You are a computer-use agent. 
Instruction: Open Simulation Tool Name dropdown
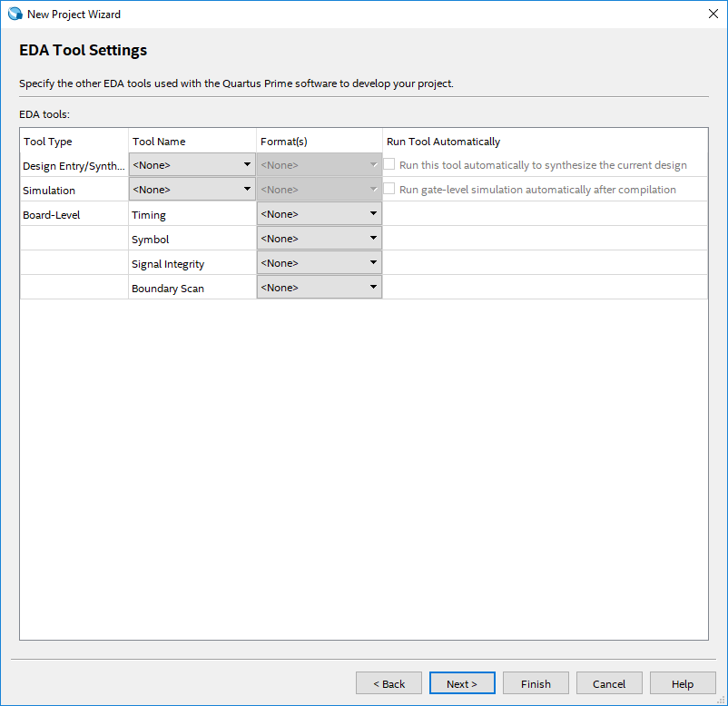[x=192, y=190]
